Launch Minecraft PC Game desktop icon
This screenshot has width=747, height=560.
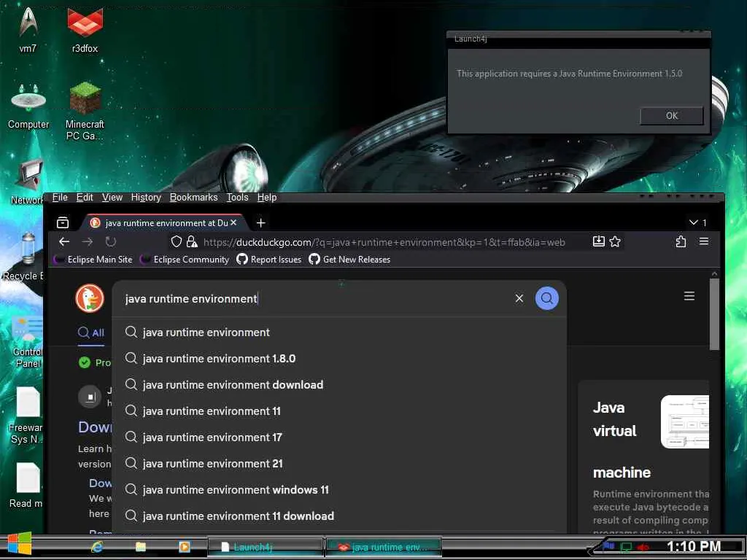point(85,111)
